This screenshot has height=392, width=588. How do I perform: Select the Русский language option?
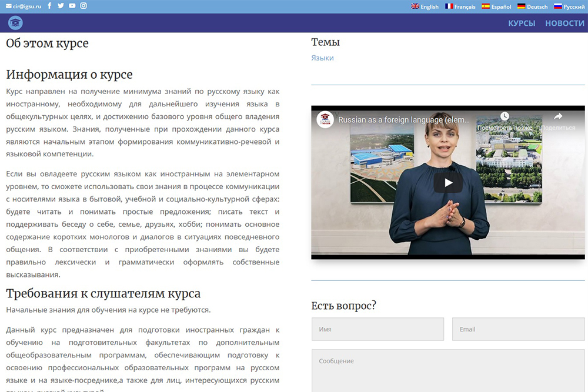[x=569, y=6]
